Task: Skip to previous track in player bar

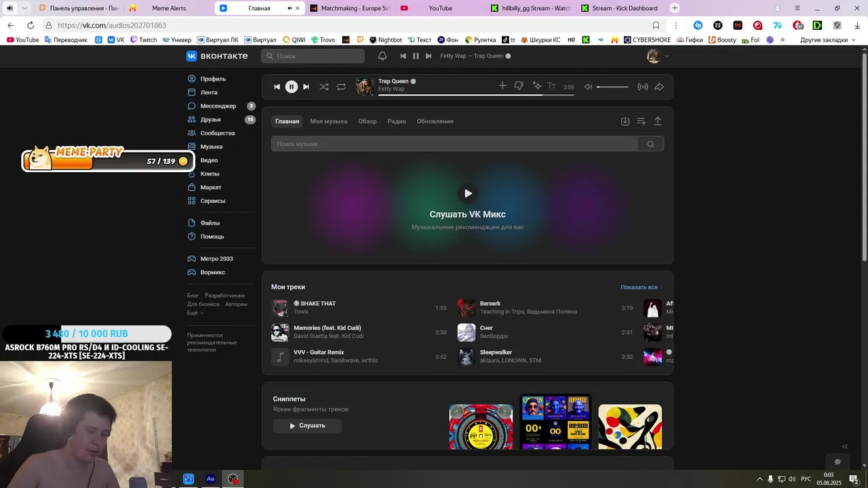Action: click(x=277, y=87)
